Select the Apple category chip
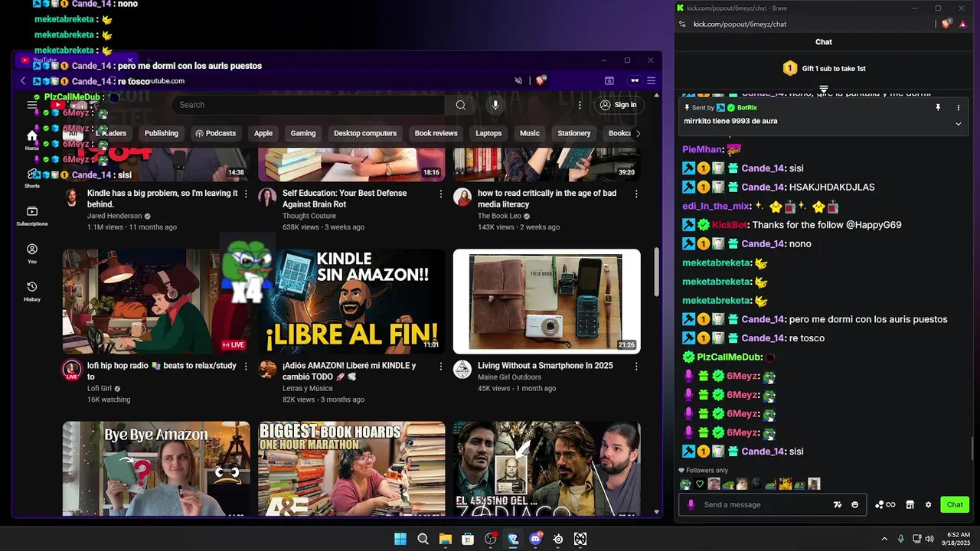Image resolution: width=980 pixels, height=551 pixels. [x=263, y=133]
